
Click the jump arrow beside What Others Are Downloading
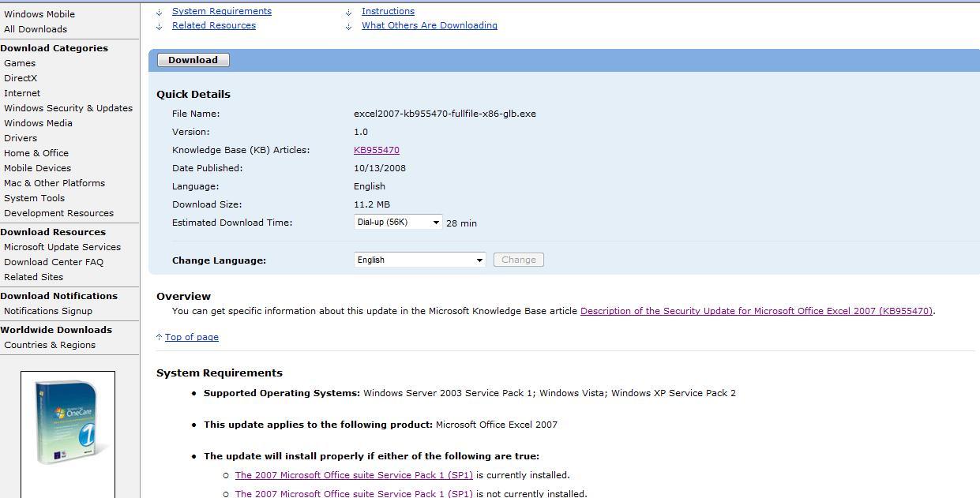(x=348, y=26)
